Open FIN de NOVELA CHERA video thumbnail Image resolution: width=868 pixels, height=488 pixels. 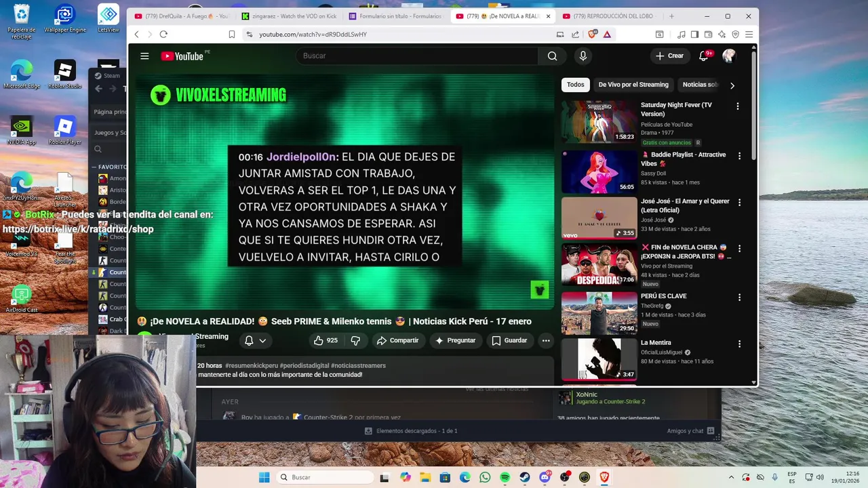click(x=599, y=265)
